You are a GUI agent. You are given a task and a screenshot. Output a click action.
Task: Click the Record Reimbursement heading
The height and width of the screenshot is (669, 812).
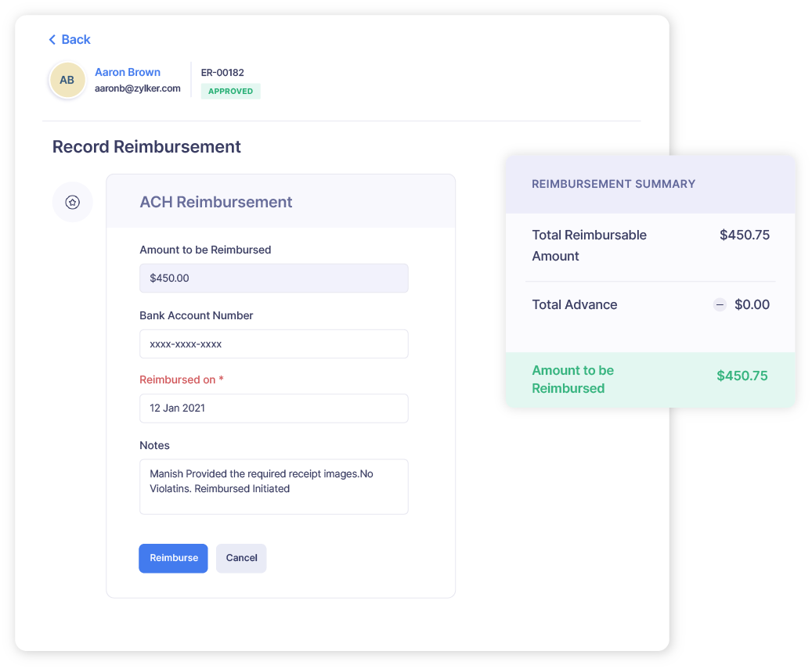(x=146, y=147)
